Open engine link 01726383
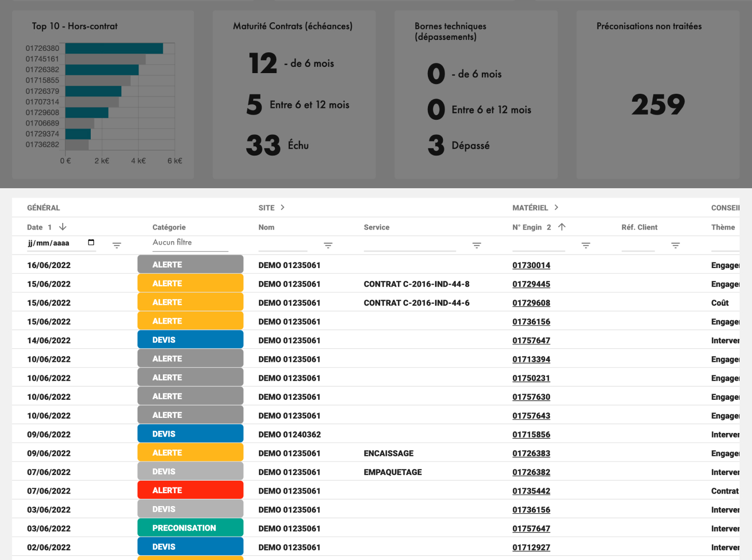Image resolution: width=752 pixels, height=560 pixels. tap(531, 453)
